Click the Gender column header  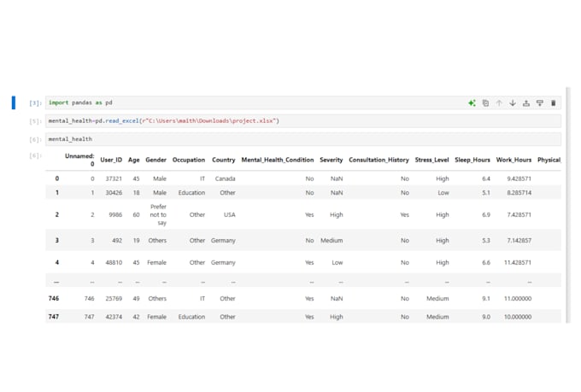point(156,160)
